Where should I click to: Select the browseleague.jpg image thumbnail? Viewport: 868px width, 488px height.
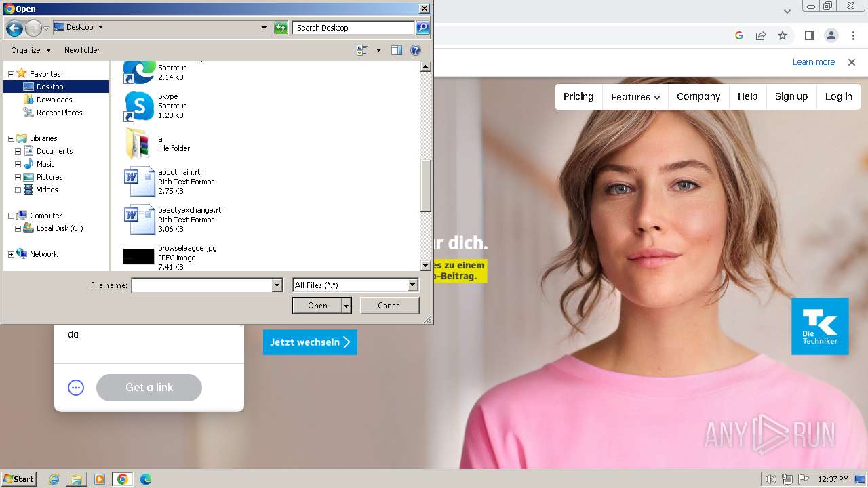pyautogui.click(x=139, y=256)
